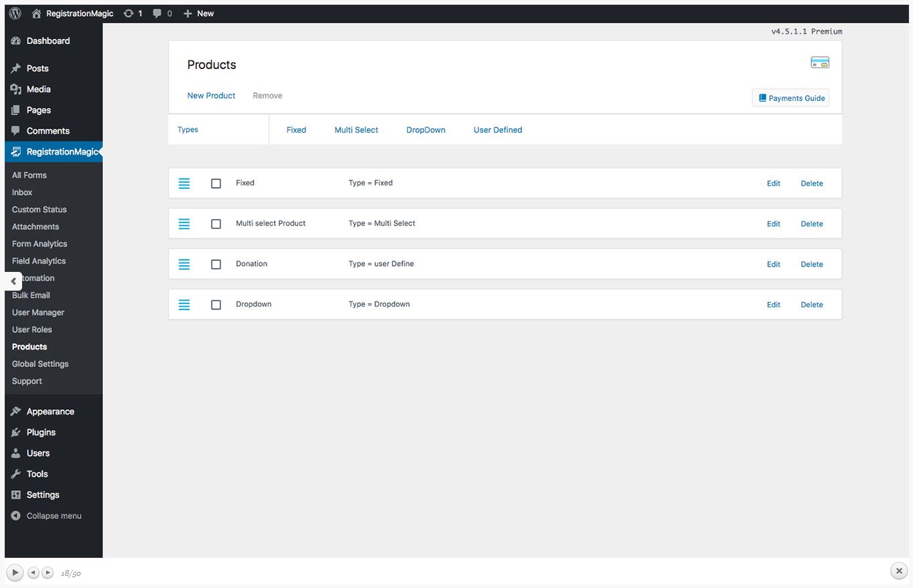The image size is (913, 588).
Task: Check the Donation product checkbox
Action: (x=216, y=265)
